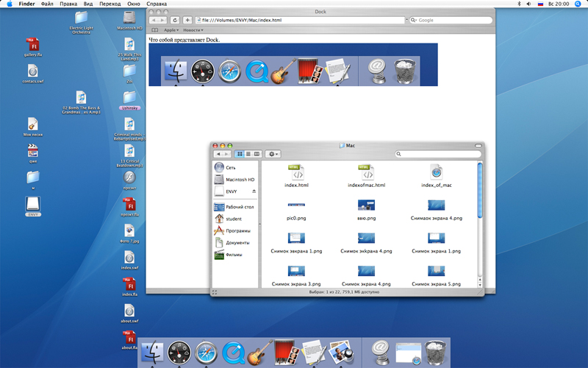Toggle the Finder toolbar with the pill button

478,146
